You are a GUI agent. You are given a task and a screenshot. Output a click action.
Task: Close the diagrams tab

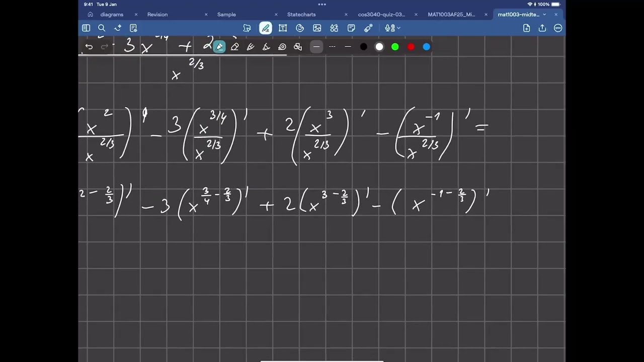(136, 15)
